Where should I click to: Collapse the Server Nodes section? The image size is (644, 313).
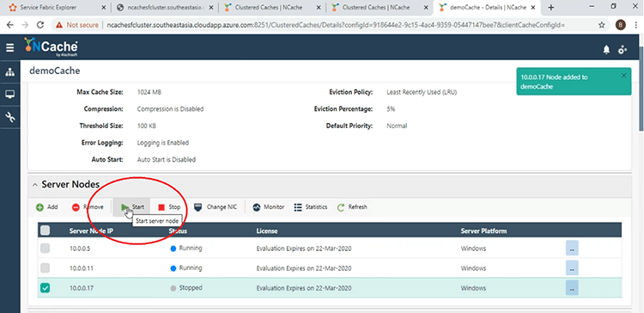click(x=35, y=185)
